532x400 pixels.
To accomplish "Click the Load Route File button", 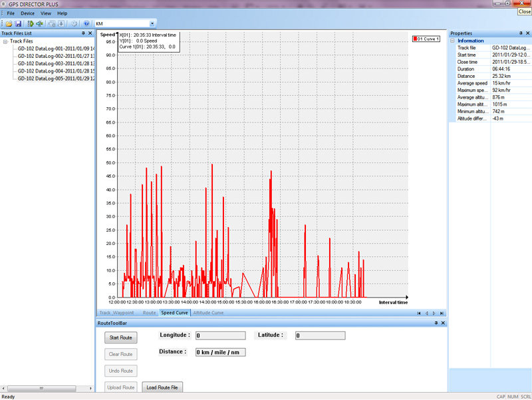I will click(x=162, y=387).
